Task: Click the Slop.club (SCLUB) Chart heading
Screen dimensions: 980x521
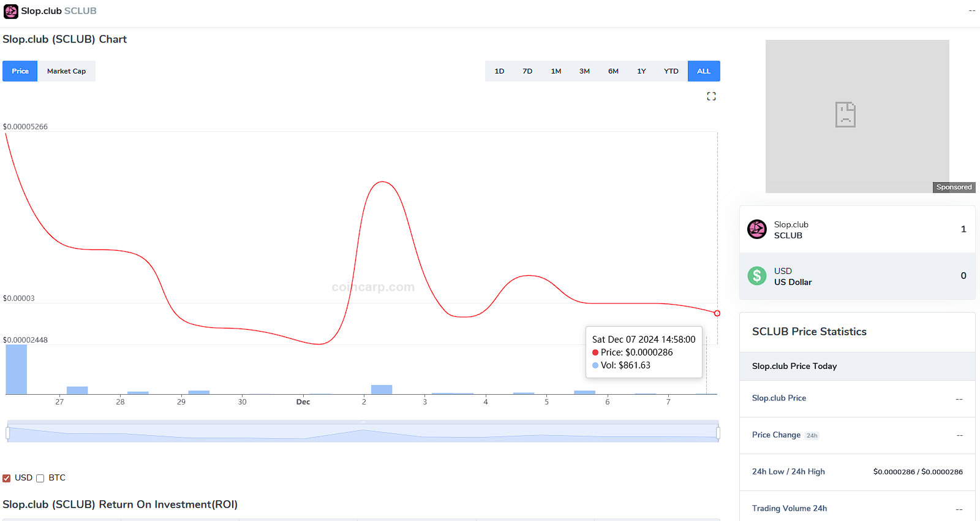Action: click(64, 39)
